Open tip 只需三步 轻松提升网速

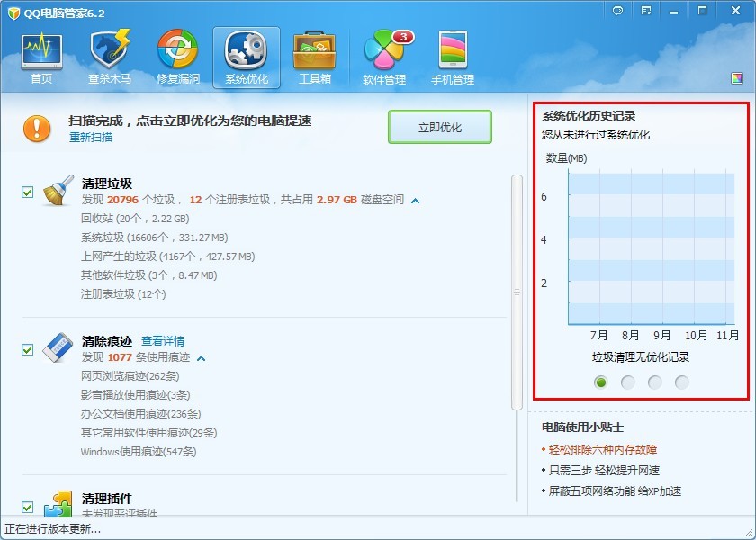pos(604,471)
